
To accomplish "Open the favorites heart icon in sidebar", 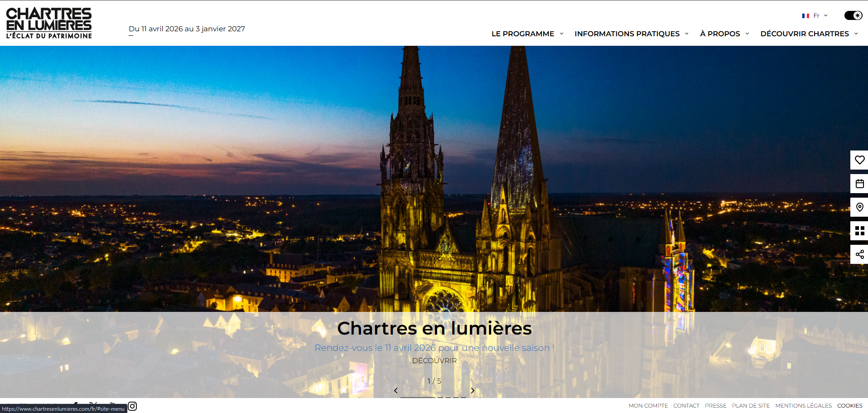I will pyautogui.click(x=859, y=160).
